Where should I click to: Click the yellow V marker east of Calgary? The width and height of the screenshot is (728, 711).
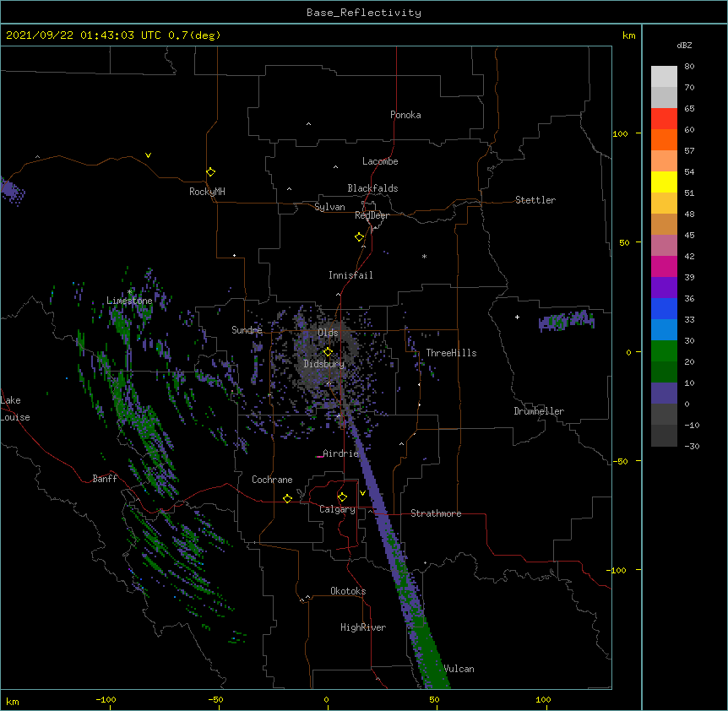pyautogui.click(x=362, y=493)
